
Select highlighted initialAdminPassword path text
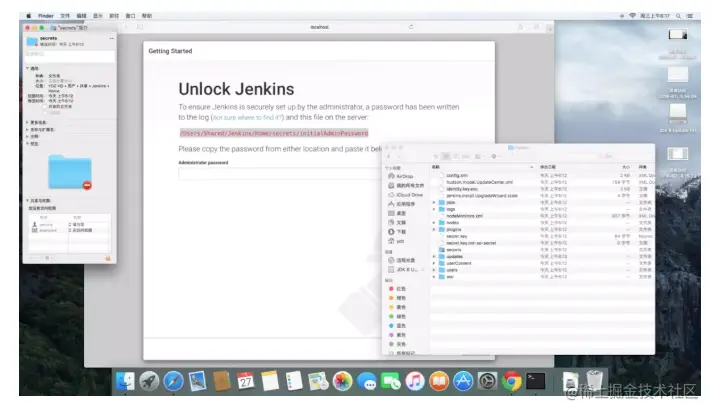point(274,133)
